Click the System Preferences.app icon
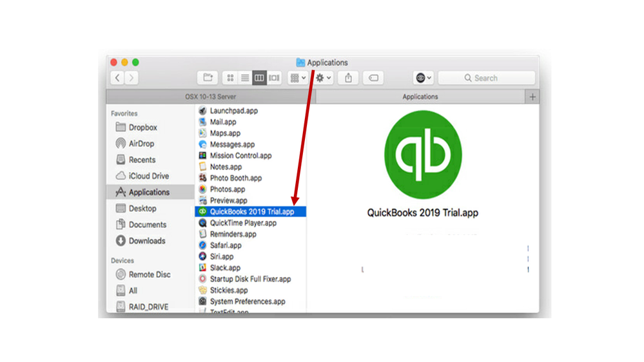644x362 pixels. click(202, 301)
